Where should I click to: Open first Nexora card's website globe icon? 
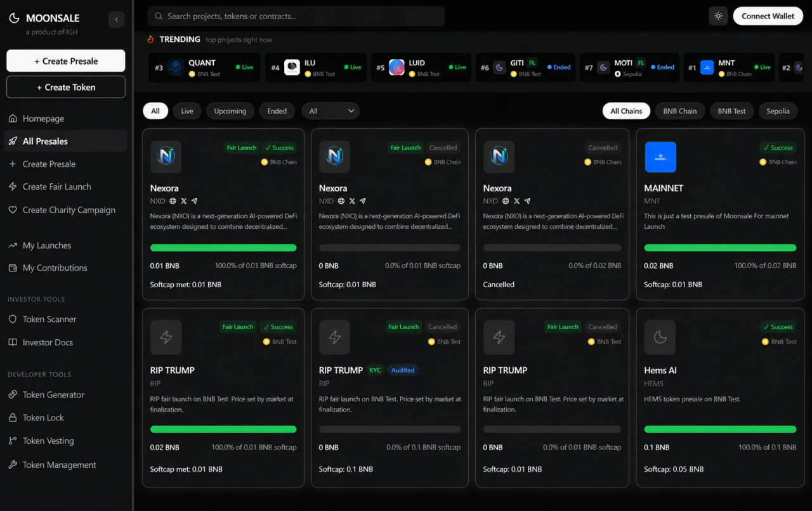point(172,201)
